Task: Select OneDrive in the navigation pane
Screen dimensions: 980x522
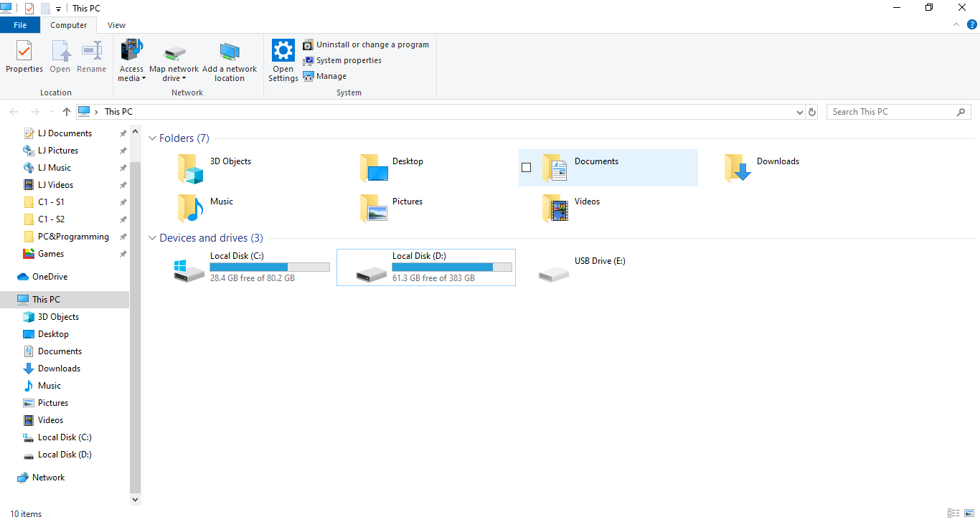Action: (x=50, y=277)
